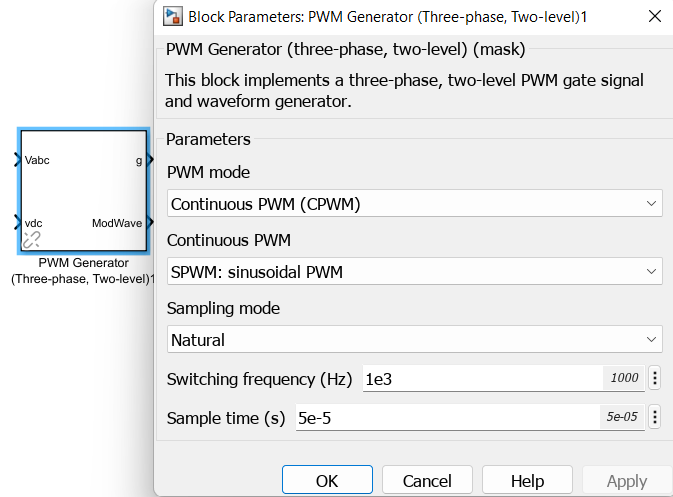Click the Apply button
Image resolution: width=673 pixels, height=497 pixels.
[x=627, y=481]
